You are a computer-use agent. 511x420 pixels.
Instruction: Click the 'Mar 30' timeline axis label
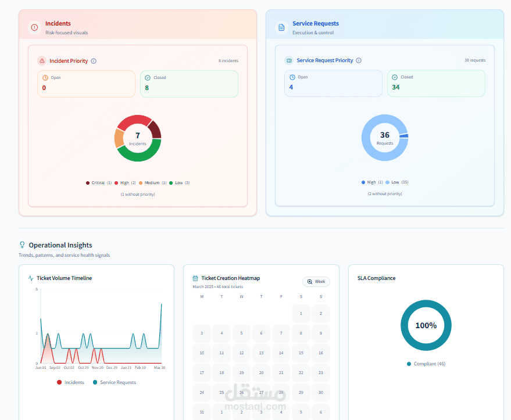[x=159, y=368]
